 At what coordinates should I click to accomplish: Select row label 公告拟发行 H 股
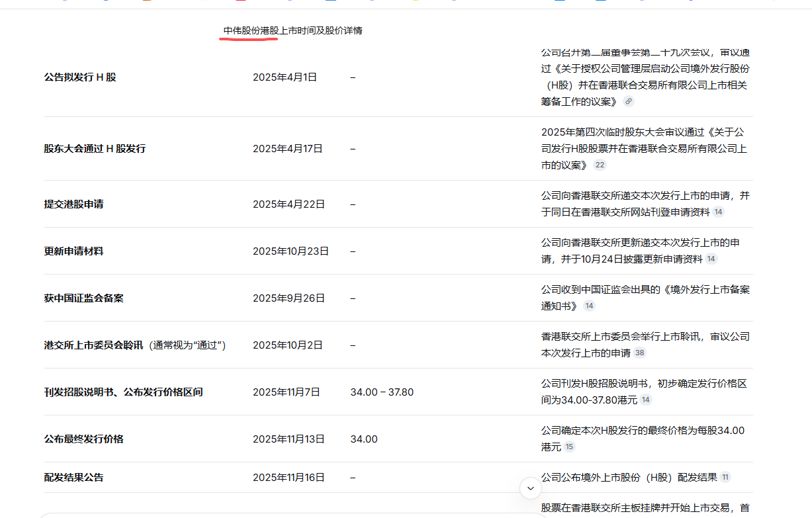[x=80, y=77]
